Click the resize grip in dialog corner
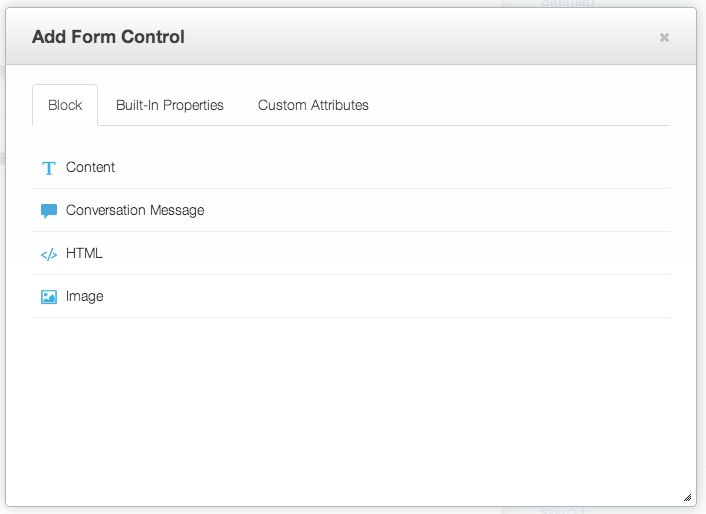Screen dimensions: 706x514 (687, 497)
